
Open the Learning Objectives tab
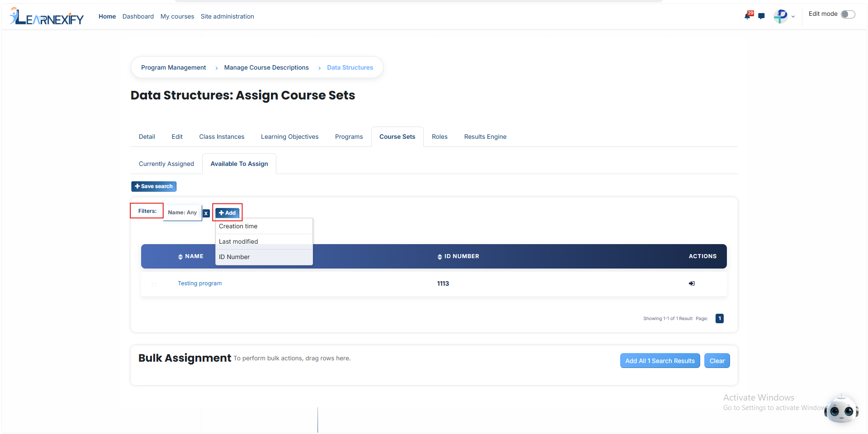pos(290,137)
